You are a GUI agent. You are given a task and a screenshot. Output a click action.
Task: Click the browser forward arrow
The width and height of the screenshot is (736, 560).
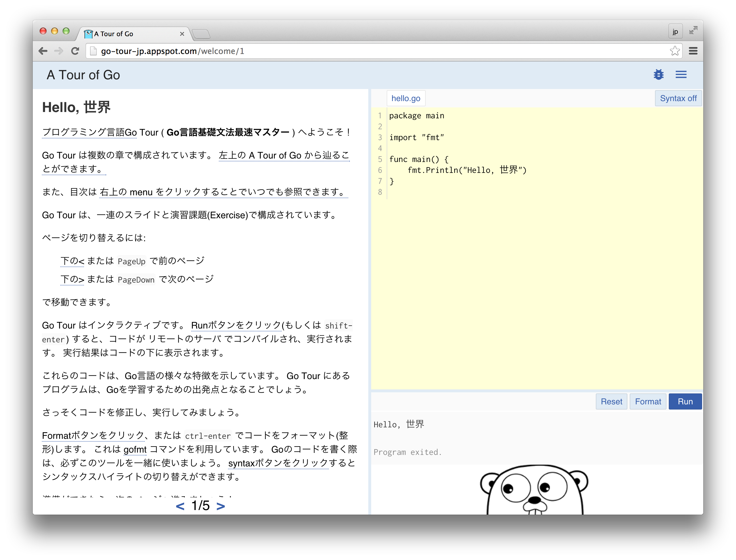click(x=59, y=51)
